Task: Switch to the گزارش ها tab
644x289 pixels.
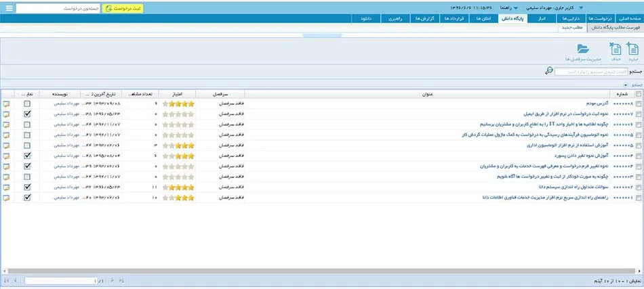Action: coord(424,18)
